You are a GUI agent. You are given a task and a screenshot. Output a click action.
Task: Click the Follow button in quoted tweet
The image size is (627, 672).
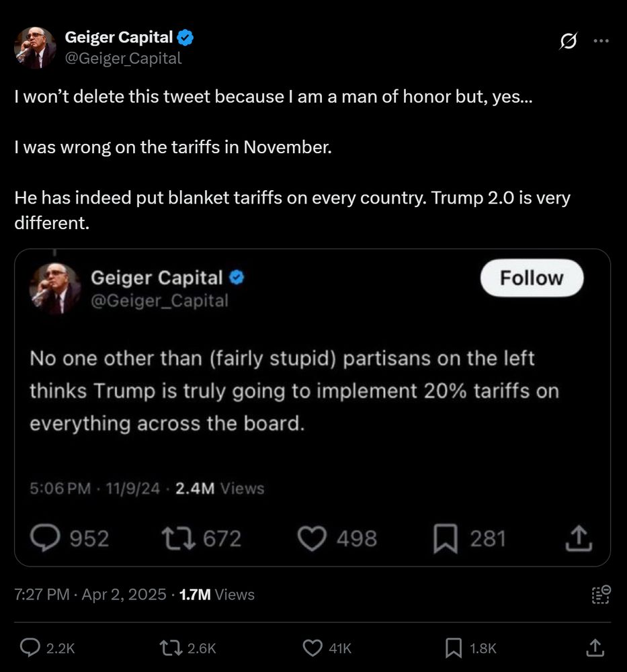[532, 278]
